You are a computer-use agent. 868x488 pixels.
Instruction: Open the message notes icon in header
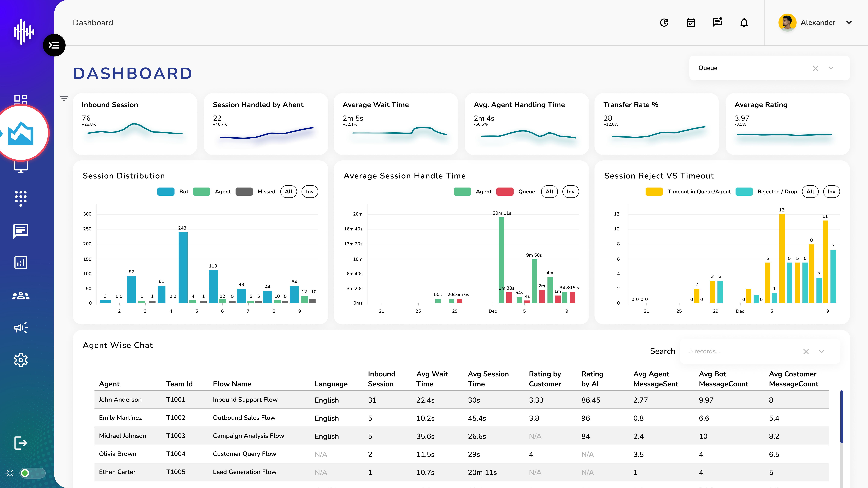717,22
